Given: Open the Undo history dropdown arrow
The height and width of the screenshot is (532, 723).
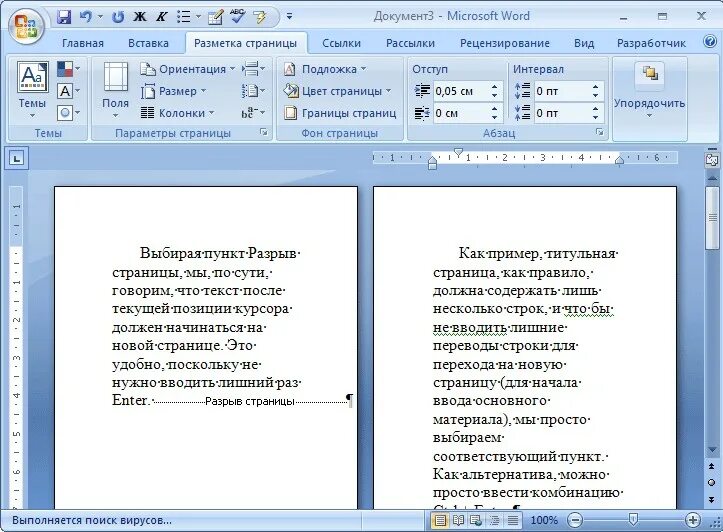Looking at the screenshot, I should 100,17.
